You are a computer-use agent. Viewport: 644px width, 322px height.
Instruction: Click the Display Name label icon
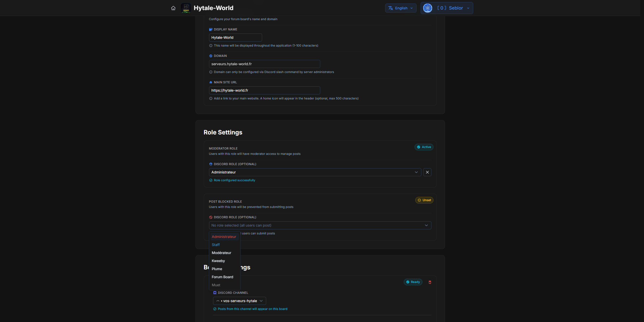coord(211,29)
